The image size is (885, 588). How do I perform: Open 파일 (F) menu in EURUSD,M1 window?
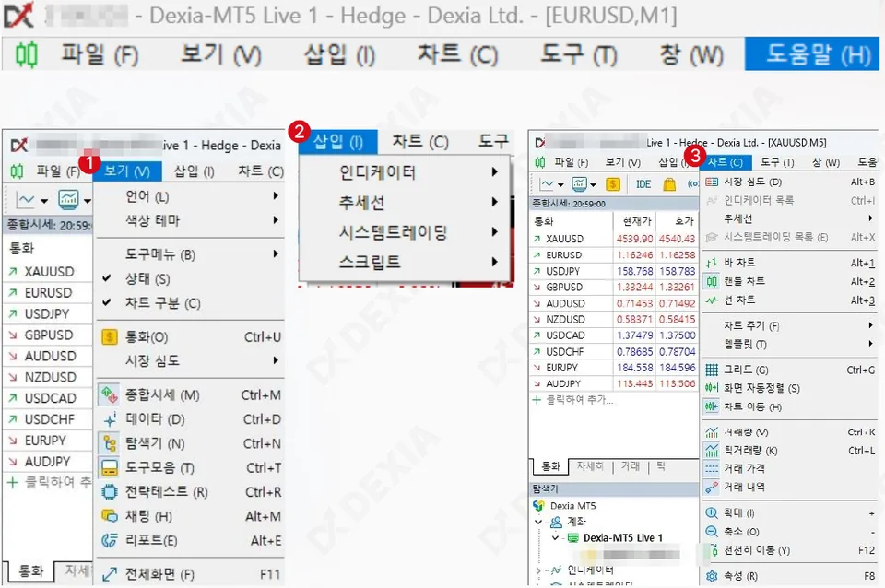(100, 54)
